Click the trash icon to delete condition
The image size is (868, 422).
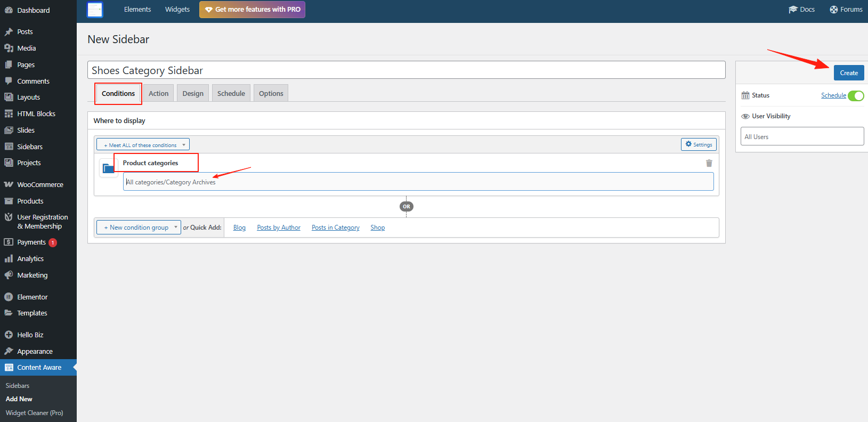(x=709, y=164)
